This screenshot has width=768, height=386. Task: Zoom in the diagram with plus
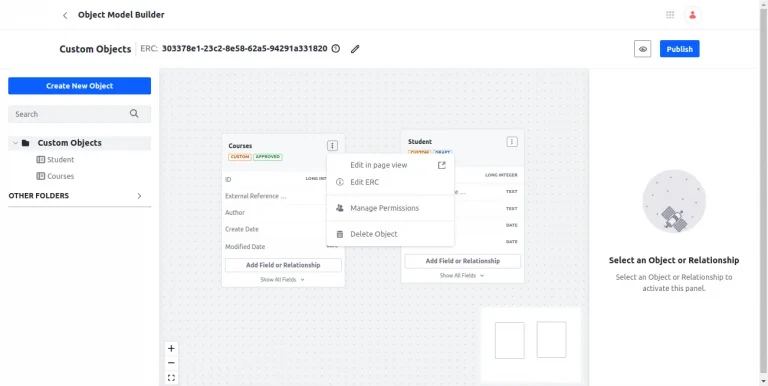171,349
